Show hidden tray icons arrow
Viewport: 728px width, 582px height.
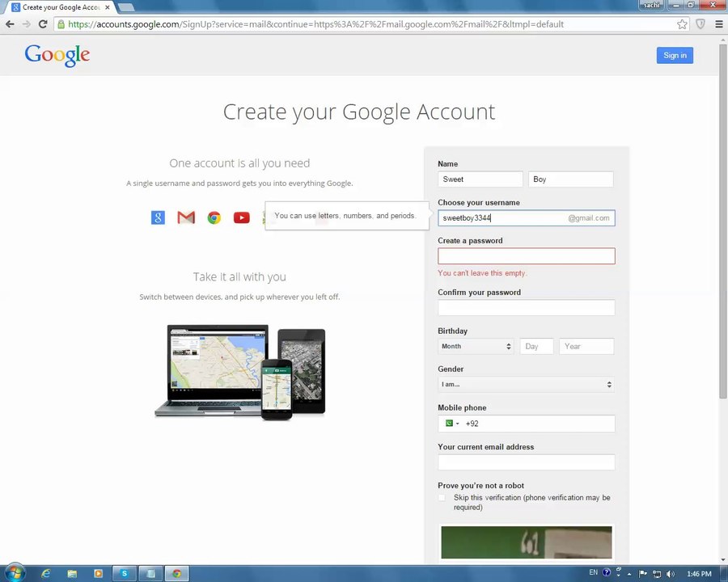629,574
